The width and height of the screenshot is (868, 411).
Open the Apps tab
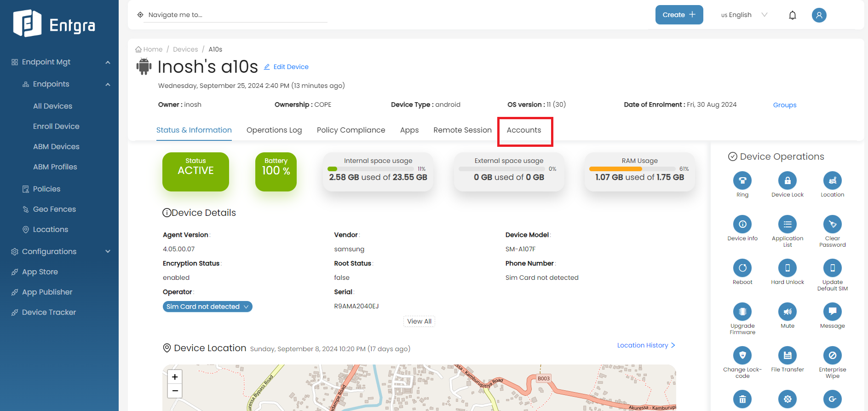pyautogui.click(x=409, y=130)
